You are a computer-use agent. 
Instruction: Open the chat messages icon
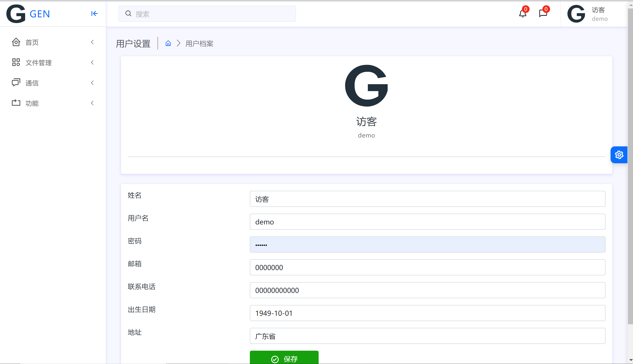pyautogui.click(x=543, y=13)
